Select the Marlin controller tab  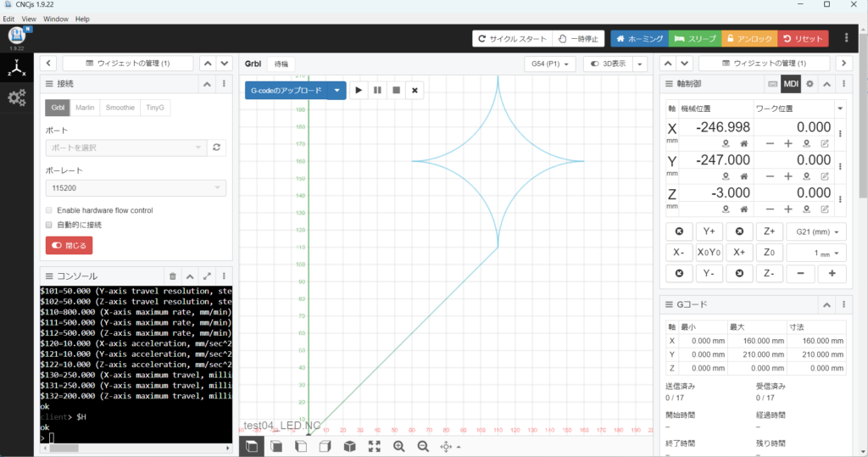click(x=86, y=108)
